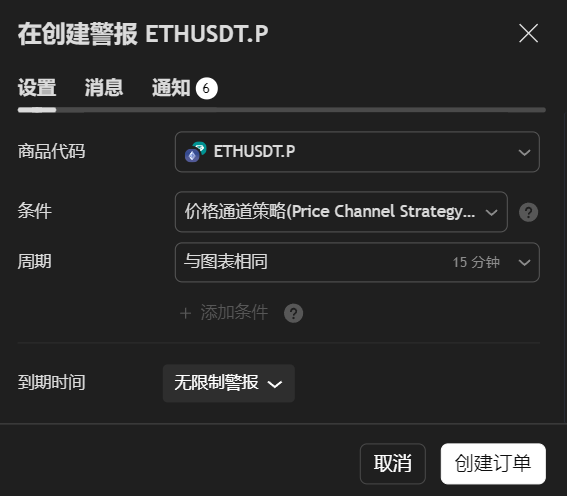Click the 取消 button
This screenshot has height=496, width=567.
tap(393, 463)
